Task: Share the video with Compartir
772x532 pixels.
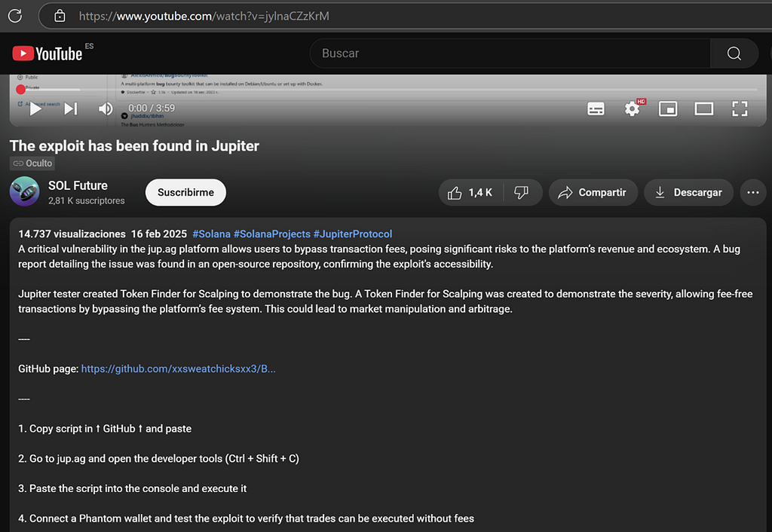Action: 593,192
